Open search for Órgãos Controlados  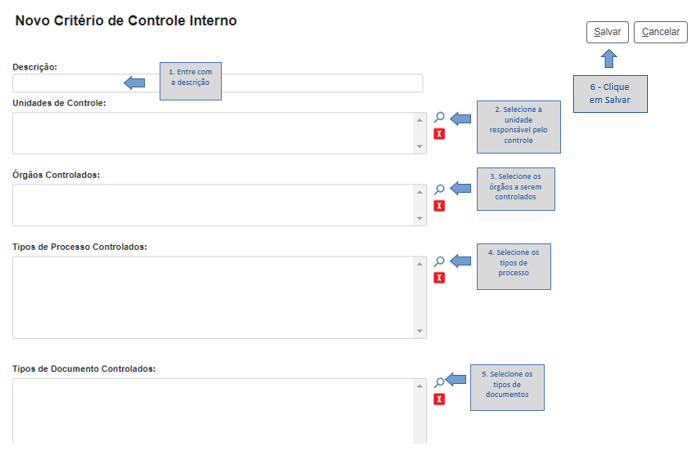click(x=439, y=189)
